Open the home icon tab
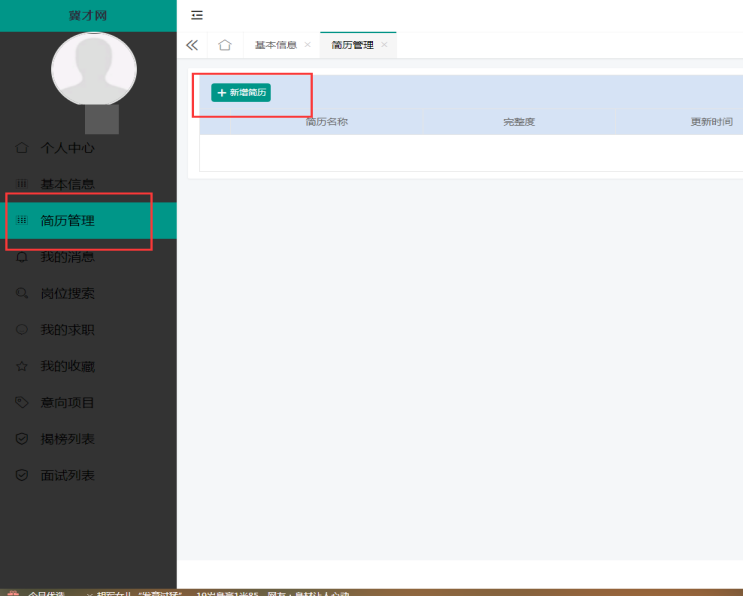This screenshot has height=597, width=744. (225, 45)
